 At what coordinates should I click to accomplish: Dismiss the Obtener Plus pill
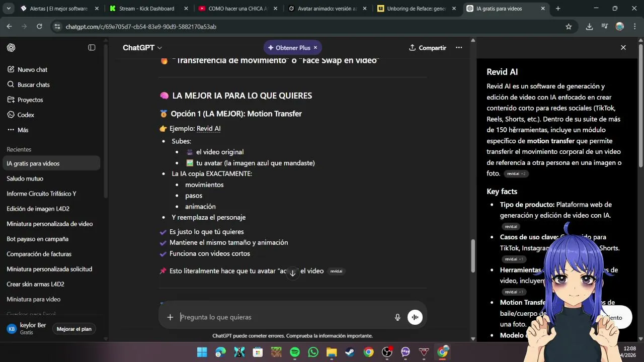[x=315, y=48]
